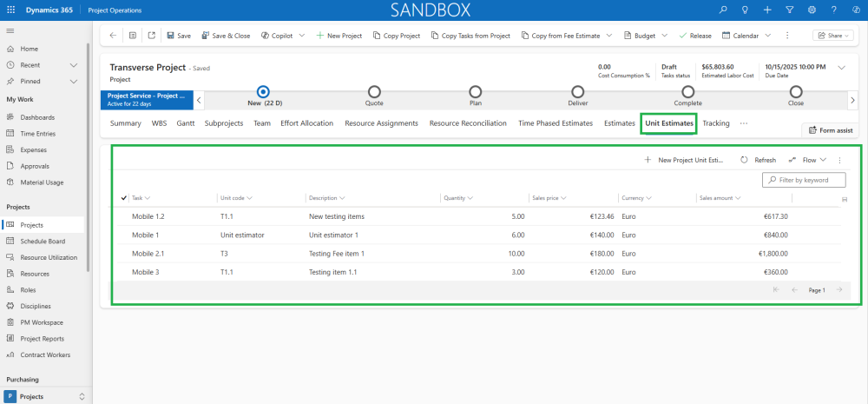The width and height of the screenshot is (868, 404).
Task: Switch to the Gantt tab
Action: 186,123
